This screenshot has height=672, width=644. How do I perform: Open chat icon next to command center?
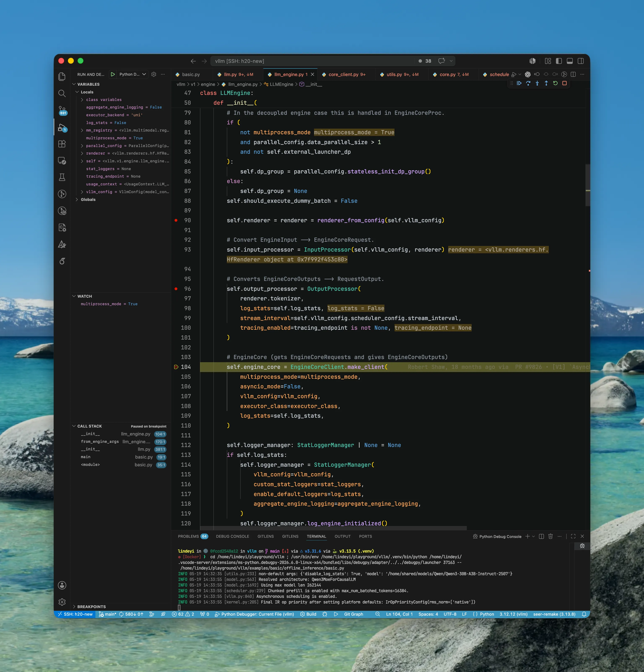(x=441, y=61)
